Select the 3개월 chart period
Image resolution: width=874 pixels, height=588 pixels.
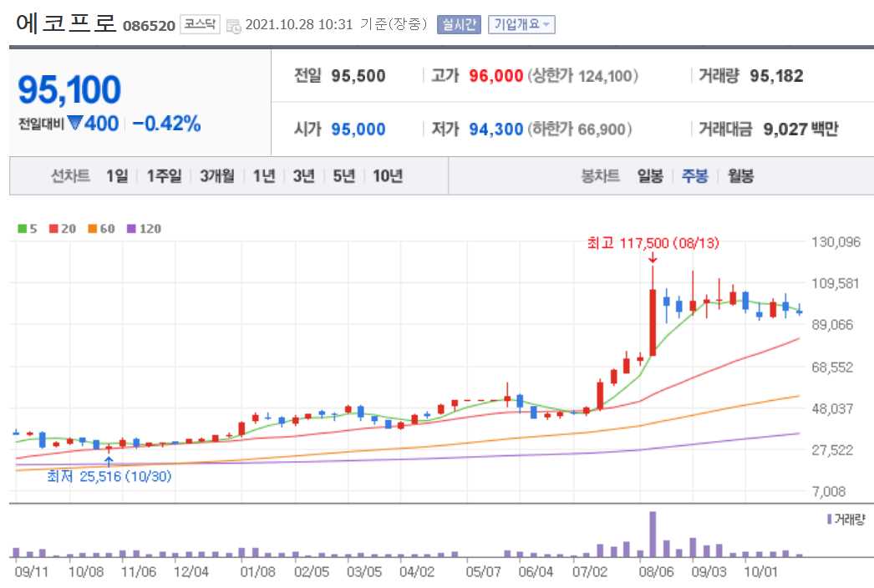[216, 176]
